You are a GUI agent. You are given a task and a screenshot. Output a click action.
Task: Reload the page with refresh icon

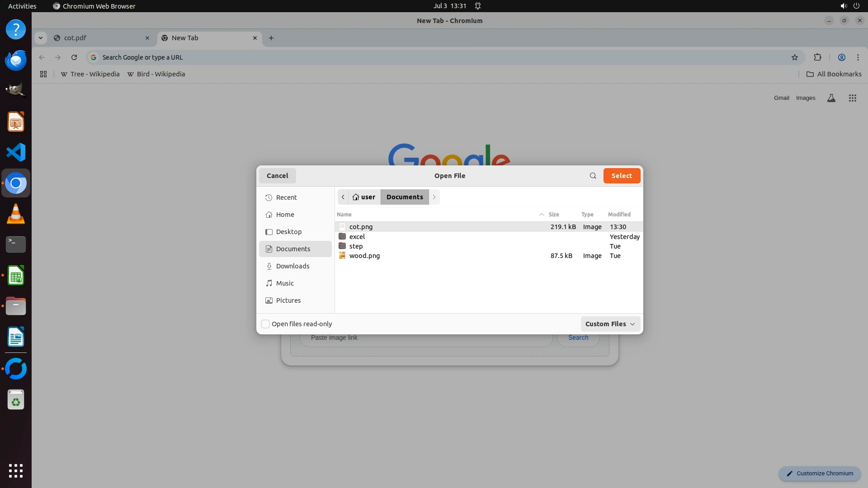pos(74,57)
